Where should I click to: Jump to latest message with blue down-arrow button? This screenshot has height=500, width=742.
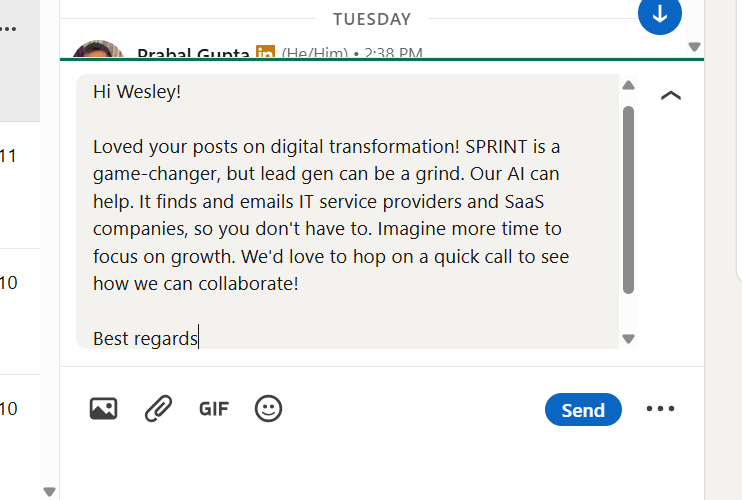pyautogui.click(x=659, y=14)
